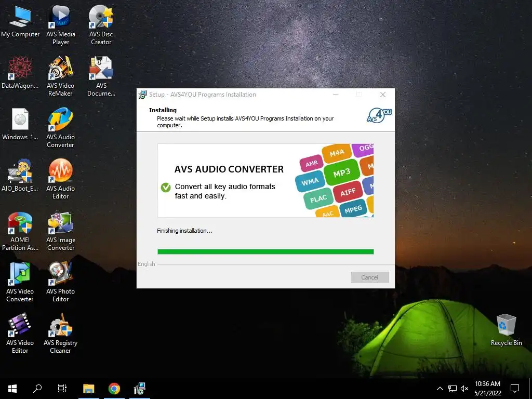Open the DataWagon desktop shortcut
The height and width of the screenshot is (399, 532).
(x=20, y=73)
